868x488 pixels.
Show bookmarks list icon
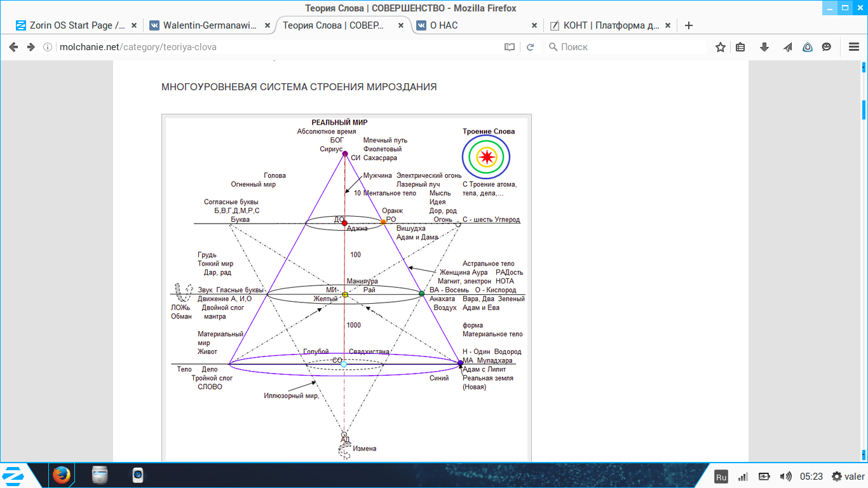740,47
